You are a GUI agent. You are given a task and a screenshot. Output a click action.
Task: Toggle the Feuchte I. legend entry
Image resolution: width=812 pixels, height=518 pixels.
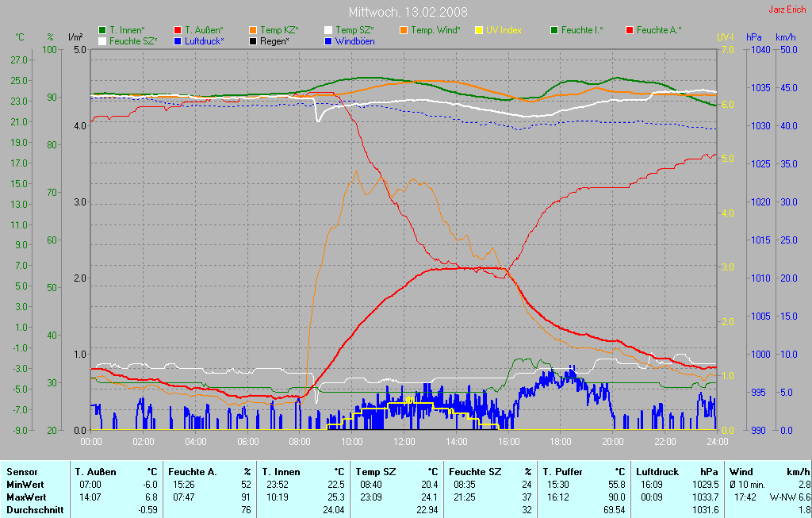tap(576, 30)
